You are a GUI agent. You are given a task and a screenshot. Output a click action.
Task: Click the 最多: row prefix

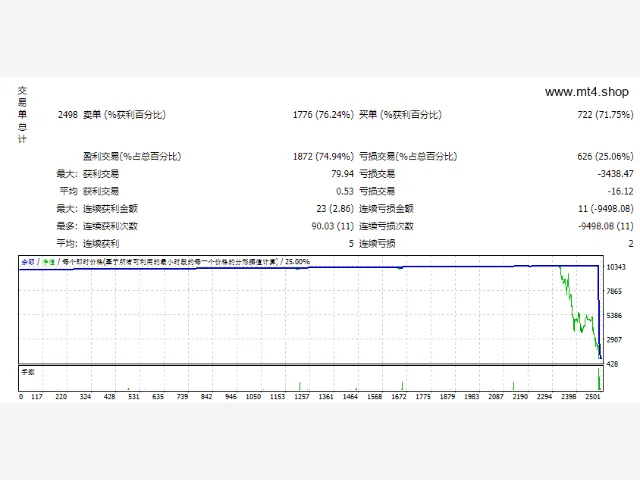coord(67,226)
